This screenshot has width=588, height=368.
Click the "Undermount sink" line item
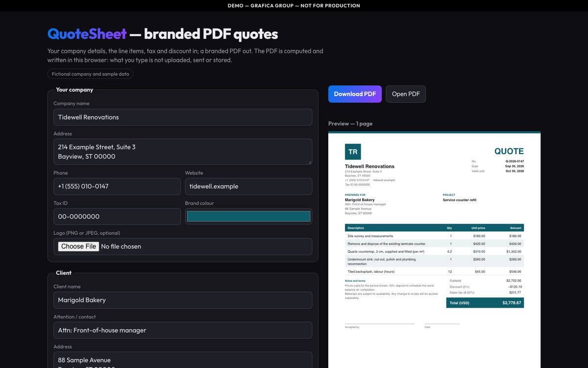(434, 262)
